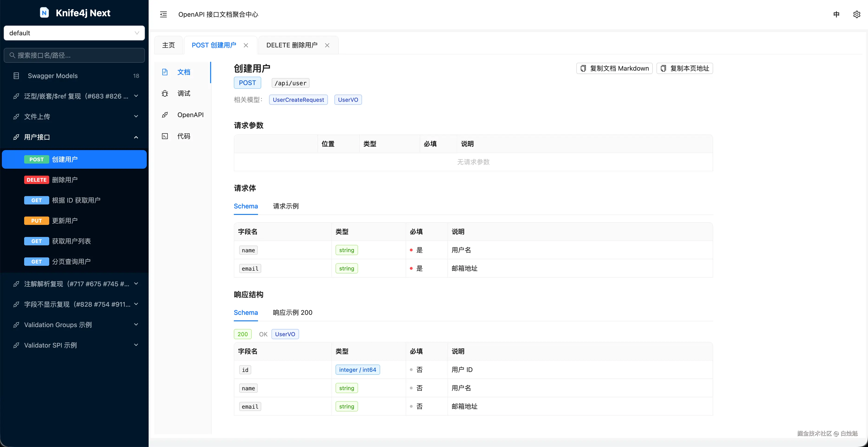Screen dimensions: 868x447
Task: Select the response Schema tab
Action: pos(246,312)
